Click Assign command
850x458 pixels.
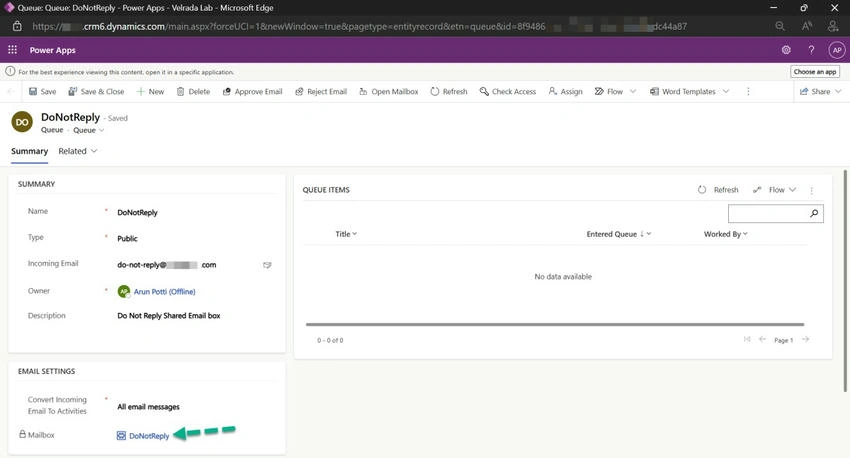pos(565,92)
